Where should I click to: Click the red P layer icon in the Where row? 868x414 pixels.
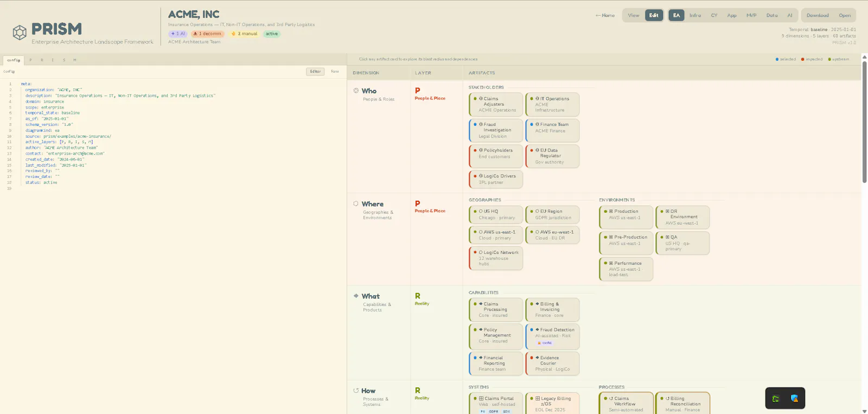417,203
